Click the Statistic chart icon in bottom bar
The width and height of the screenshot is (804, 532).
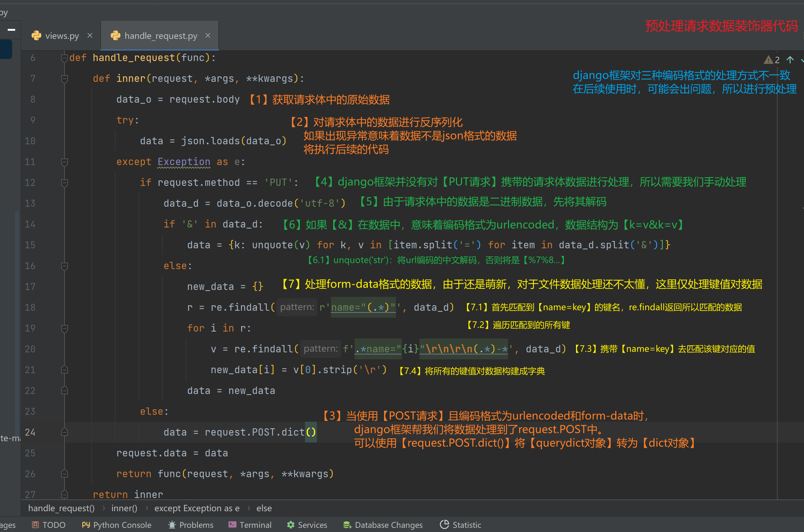(445, 524)
